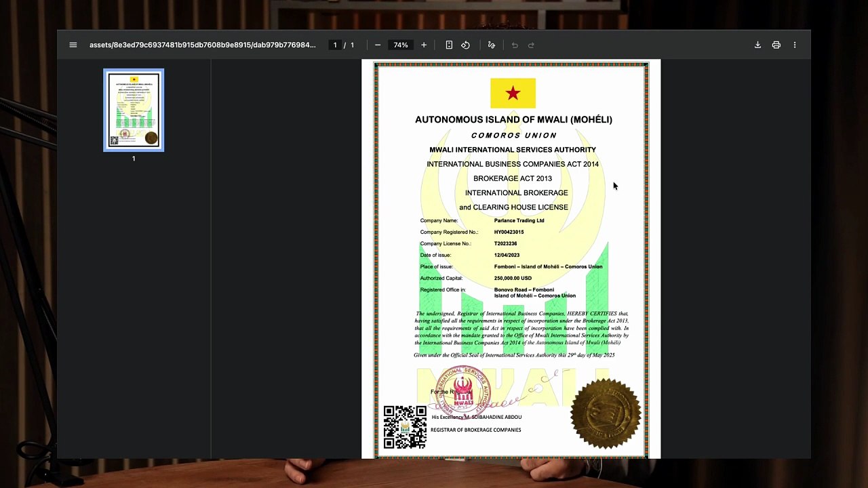Download the PDF file

757,45
